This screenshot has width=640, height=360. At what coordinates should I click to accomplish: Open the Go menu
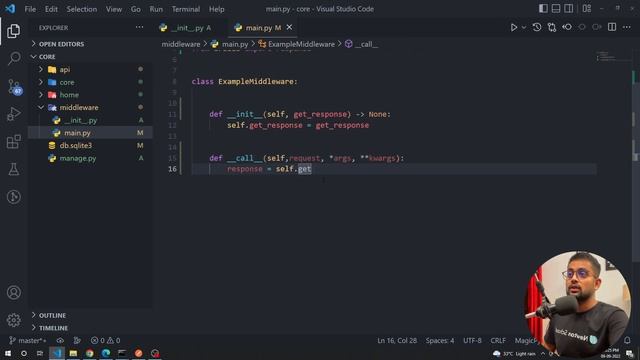point(136,9)
